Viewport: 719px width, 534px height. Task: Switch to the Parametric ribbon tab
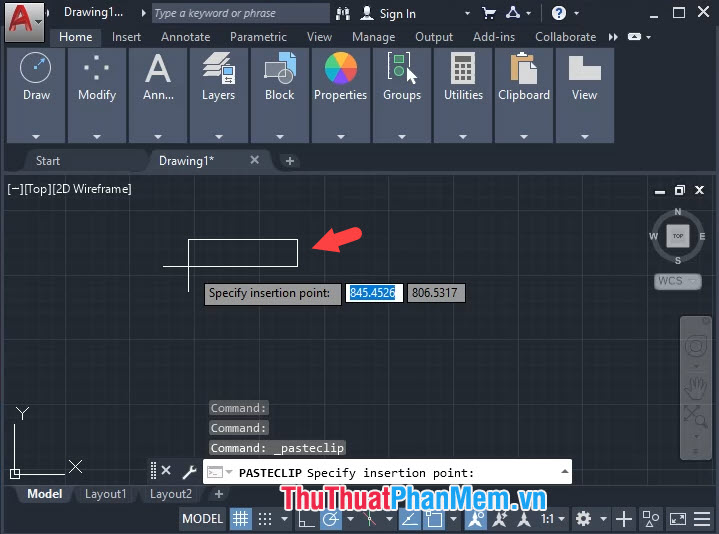click(x=258, y=37)
